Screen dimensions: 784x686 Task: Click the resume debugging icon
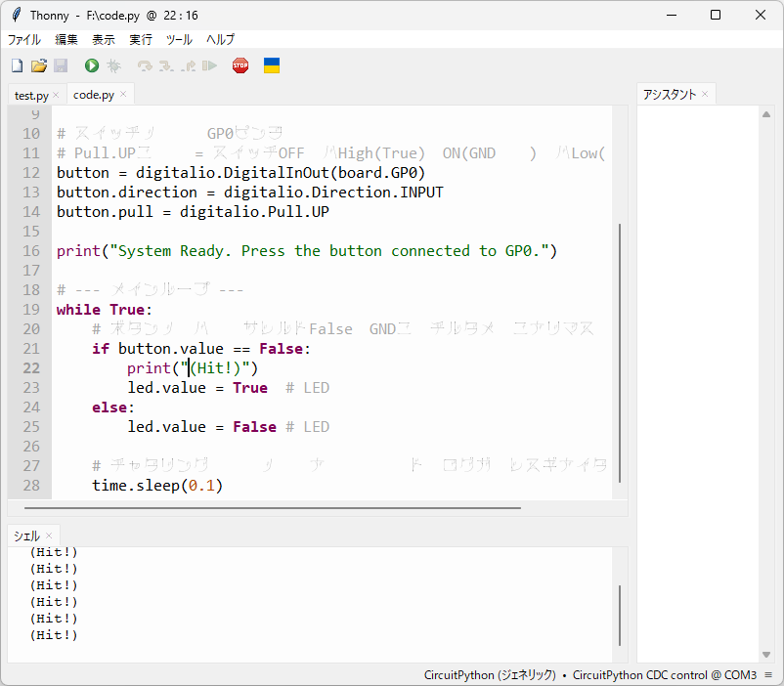tap(209, 65)
